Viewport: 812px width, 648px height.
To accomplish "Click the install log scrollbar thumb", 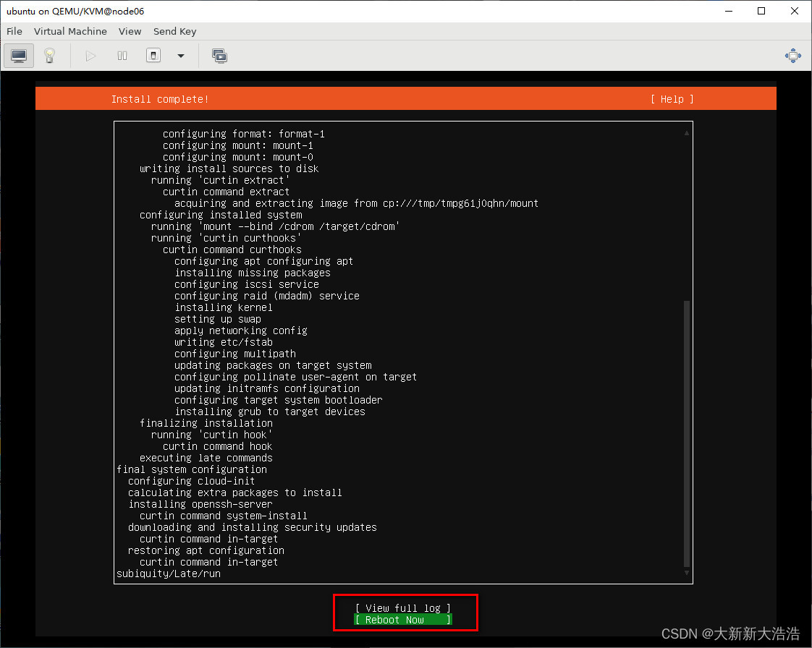I will pyautogui.click(x=687, y=434).
